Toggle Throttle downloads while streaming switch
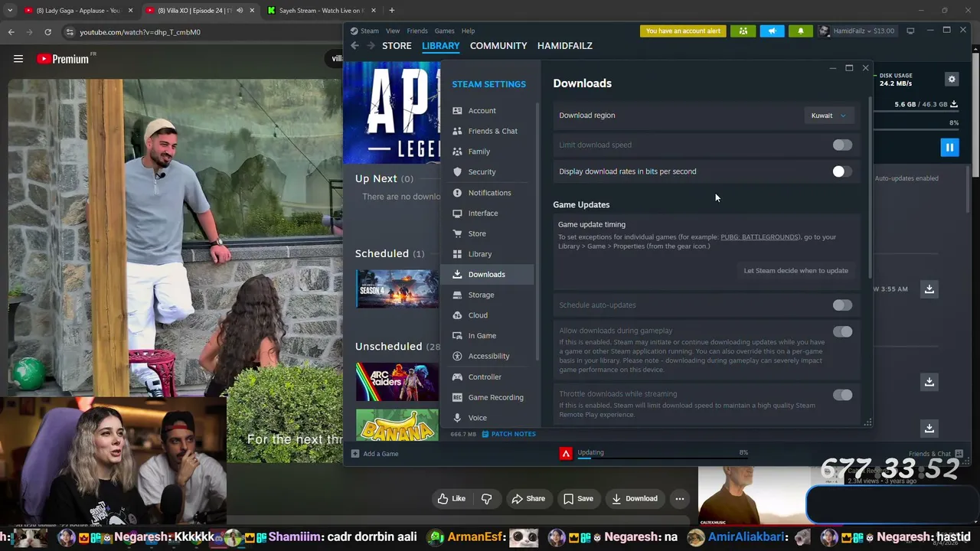 (x=842, y=395)
